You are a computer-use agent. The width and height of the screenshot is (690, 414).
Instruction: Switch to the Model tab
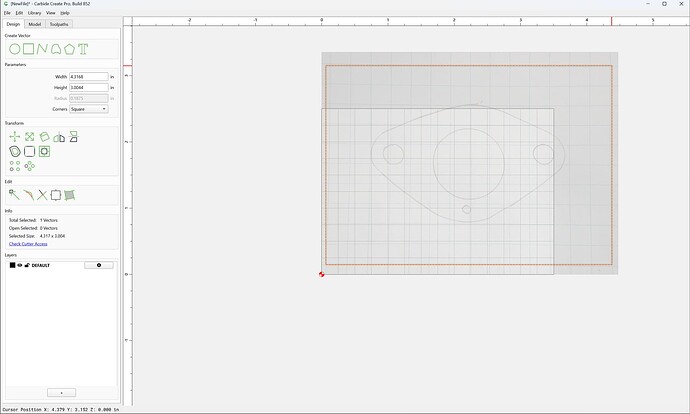(x=35, y=24)
